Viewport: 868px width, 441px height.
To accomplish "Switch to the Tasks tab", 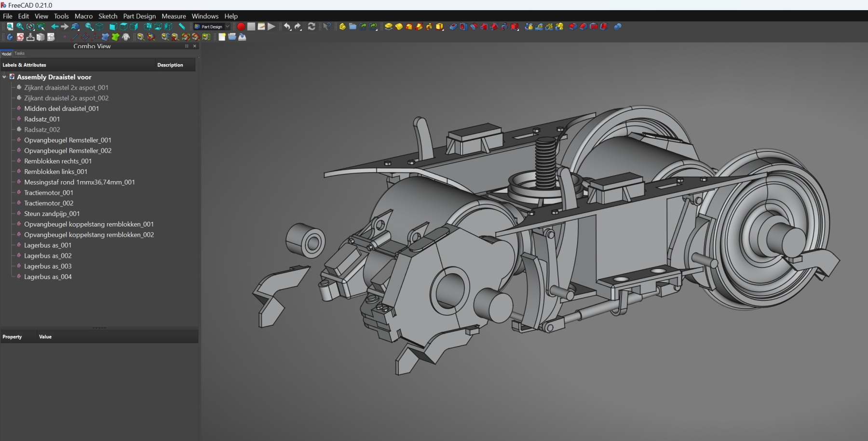I will [x=19, y=53].
